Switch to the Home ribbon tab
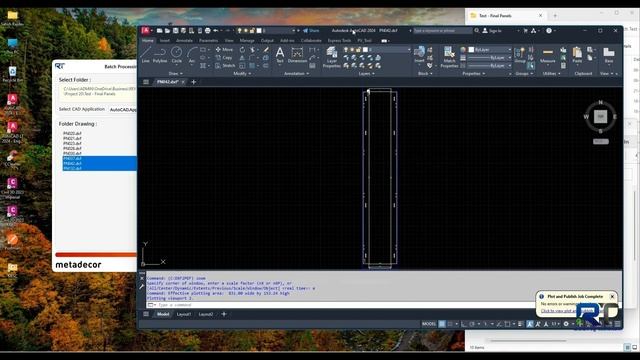Image resolution: width=640 pixels, height=360 pixels. (148, 40)
